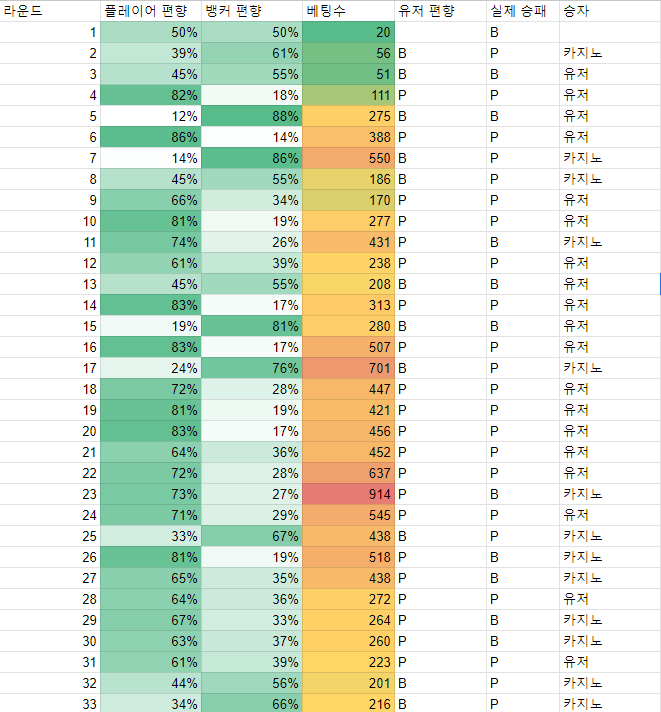The width and height of the screenshot is (661, 712).
Task: Select the 88% banker bias cell
Action: (x=252, y=116)
